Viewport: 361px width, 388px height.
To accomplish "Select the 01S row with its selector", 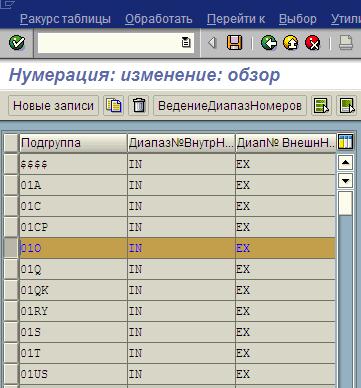I will [x=11, y=332].
